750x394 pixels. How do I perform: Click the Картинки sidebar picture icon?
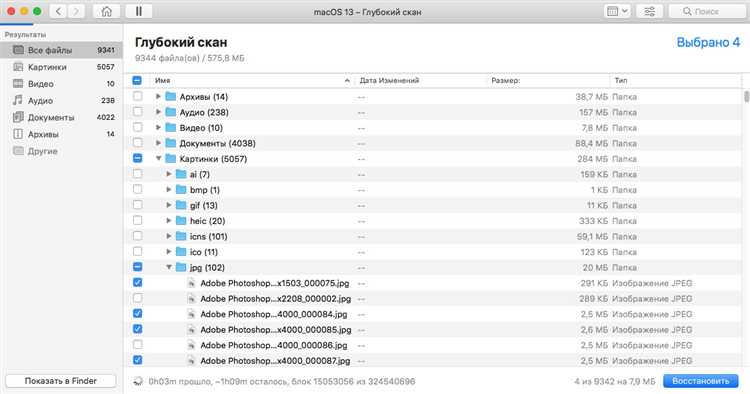point(18,67)
